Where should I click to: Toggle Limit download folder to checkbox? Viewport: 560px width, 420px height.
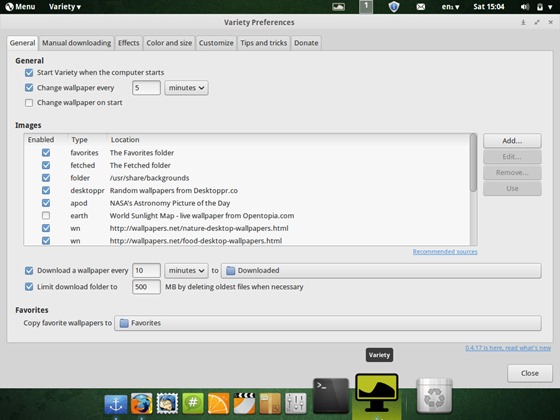pos(29,287)
